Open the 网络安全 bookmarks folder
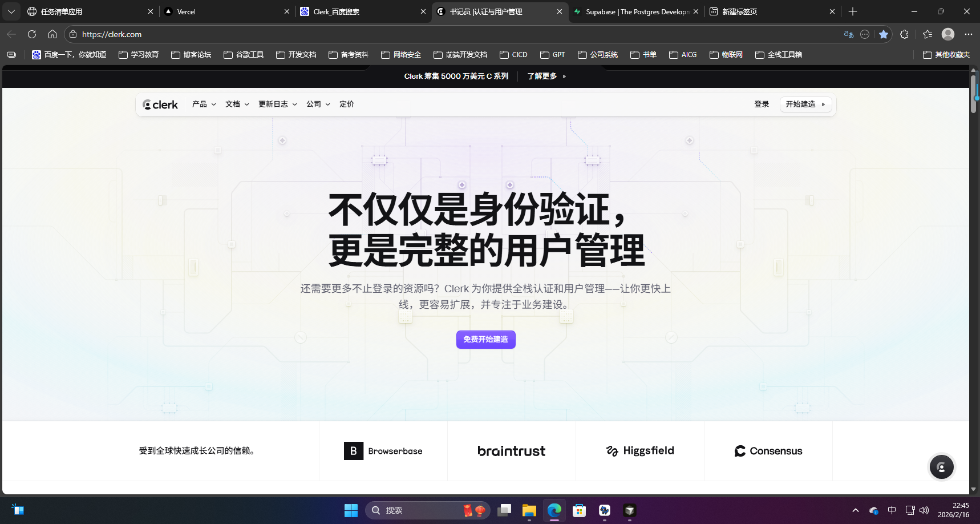Screen dimensions: 980x524 pyautogui.click(x=406, y=54)
